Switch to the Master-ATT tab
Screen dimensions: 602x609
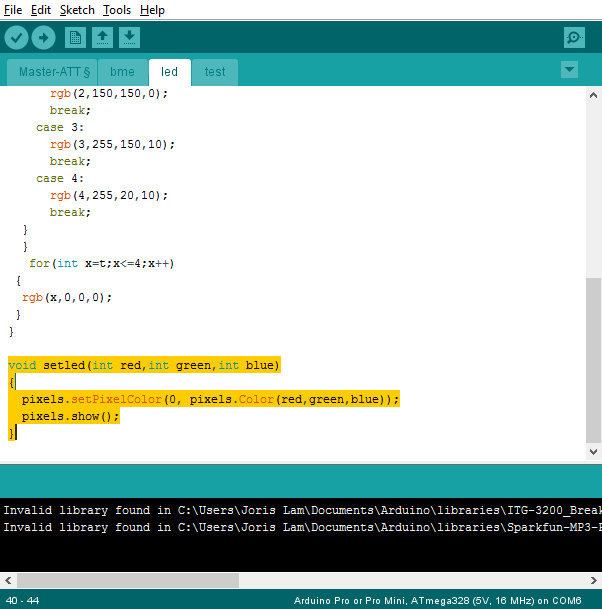pyautogui.click(x=52, y=72)
